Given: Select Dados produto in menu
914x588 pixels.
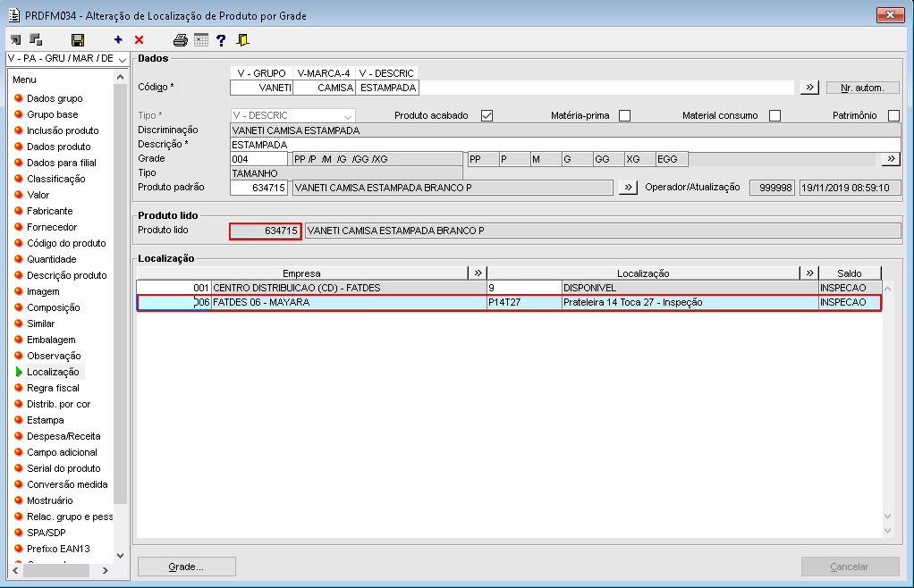Looking at the screenshot, I should pos(59,147).
